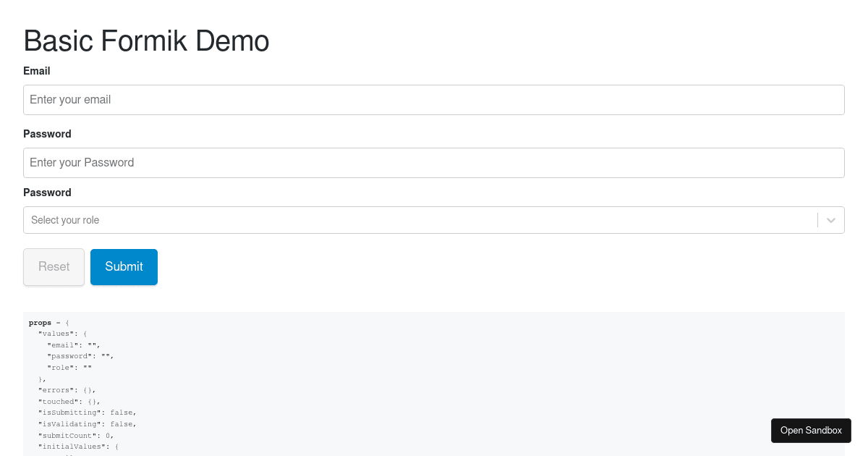Click the Open Sandbox button
868x456 pixels.
pyautogui.click(x=811, y=431)
